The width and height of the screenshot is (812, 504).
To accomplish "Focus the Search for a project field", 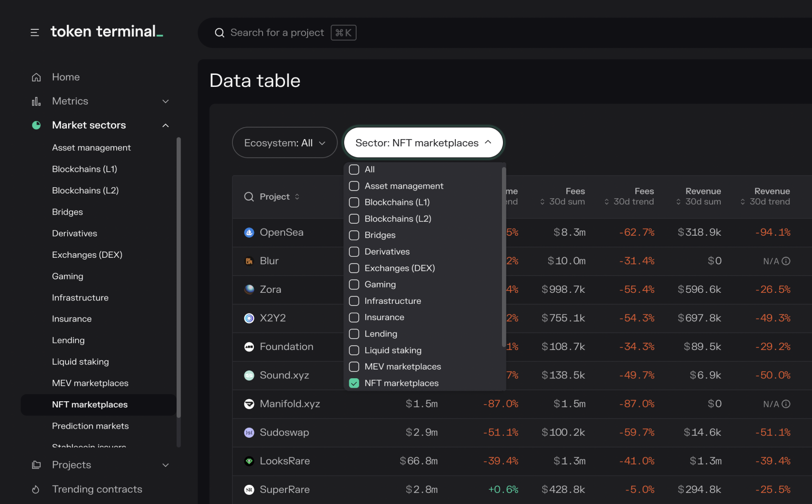I will click(277, 33).
